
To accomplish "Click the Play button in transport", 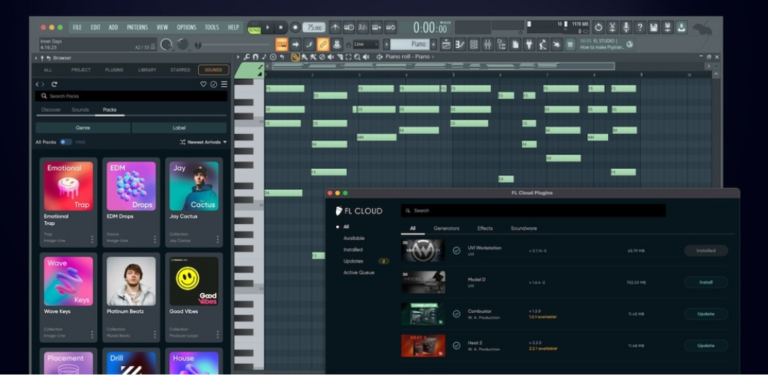I will coord(267,27).
